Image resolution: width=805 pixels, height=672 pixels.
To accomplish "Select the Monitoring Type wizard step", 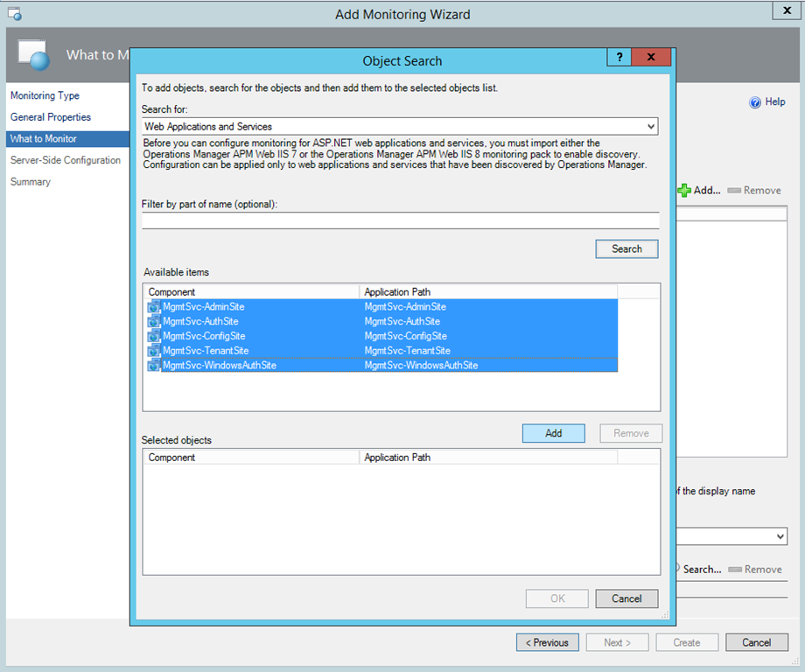I will click(x=45, y=95).
